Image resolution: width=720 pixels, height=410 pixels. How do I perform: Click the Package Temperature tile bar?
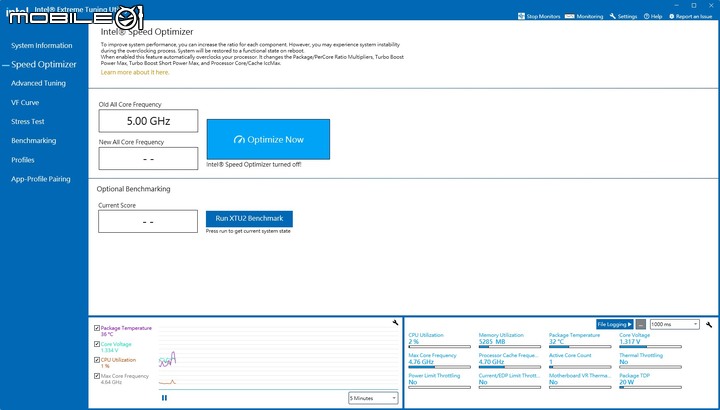pyautogui.click(x=580, y=347)
